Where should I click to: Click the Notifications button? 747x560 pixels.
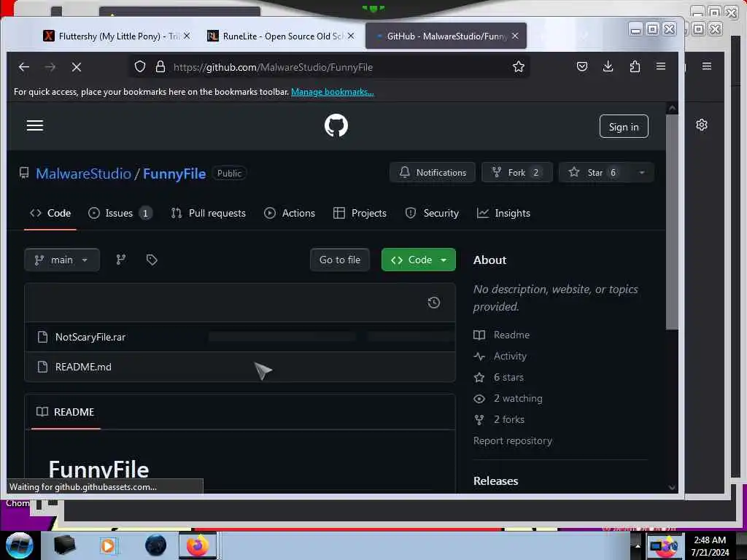click(x=433, y=172)
